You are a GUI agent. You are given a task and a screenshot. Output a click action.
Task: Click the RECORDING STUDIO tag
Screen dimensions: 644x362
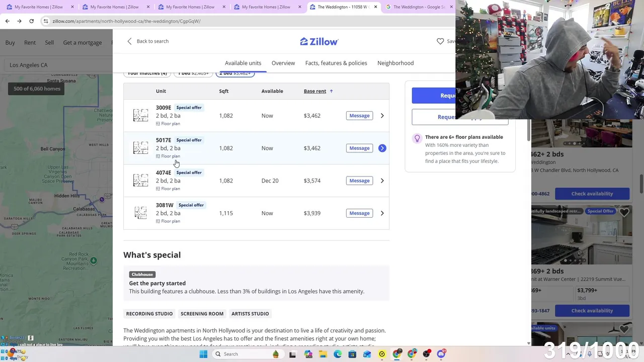[x=149, y=314]
